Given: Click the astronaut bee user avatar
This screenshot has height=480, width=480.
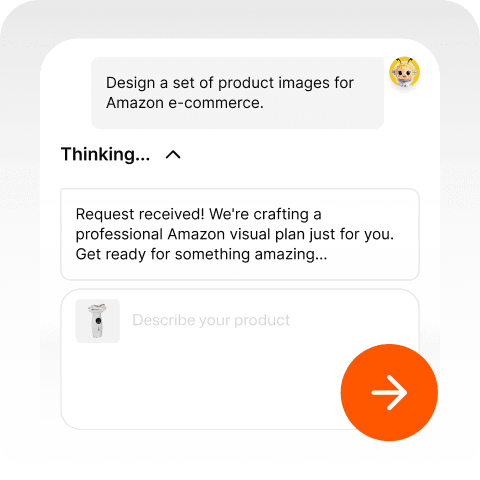Looking at the screenshot, I should [x=404, y=72].
